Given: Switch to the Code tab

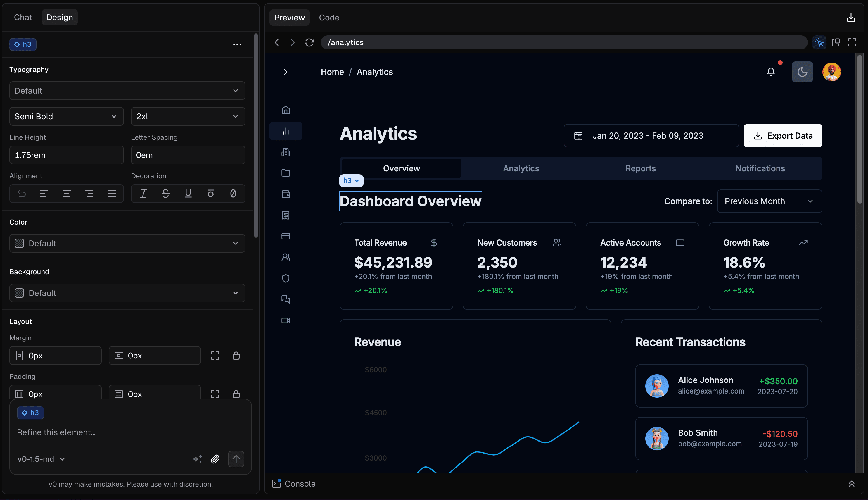Looking at the screenshot, I should point(329,18).
